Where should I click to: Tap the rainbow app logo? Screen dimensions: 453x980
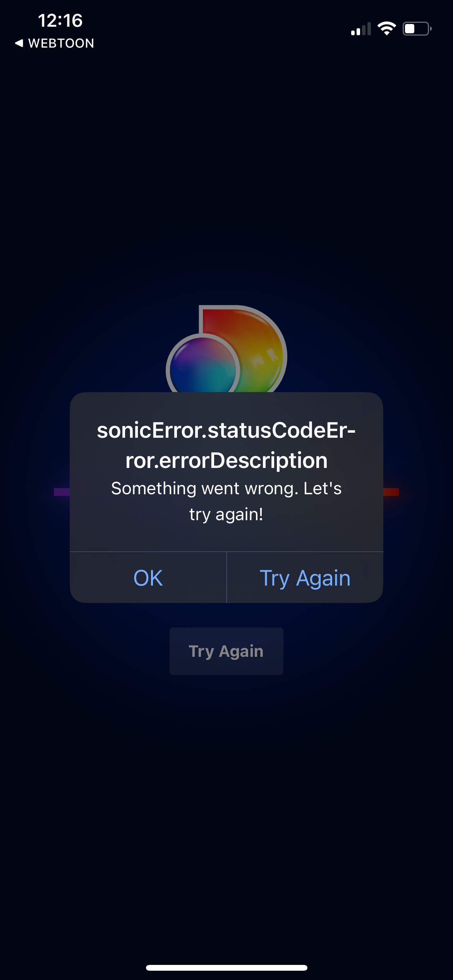click(226, 348)
